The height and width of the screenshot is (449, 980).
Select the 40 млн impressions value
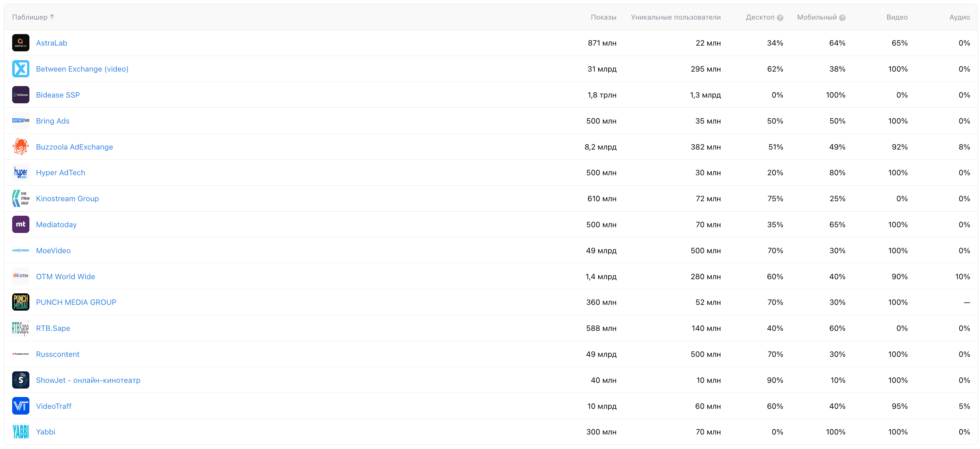603,380
